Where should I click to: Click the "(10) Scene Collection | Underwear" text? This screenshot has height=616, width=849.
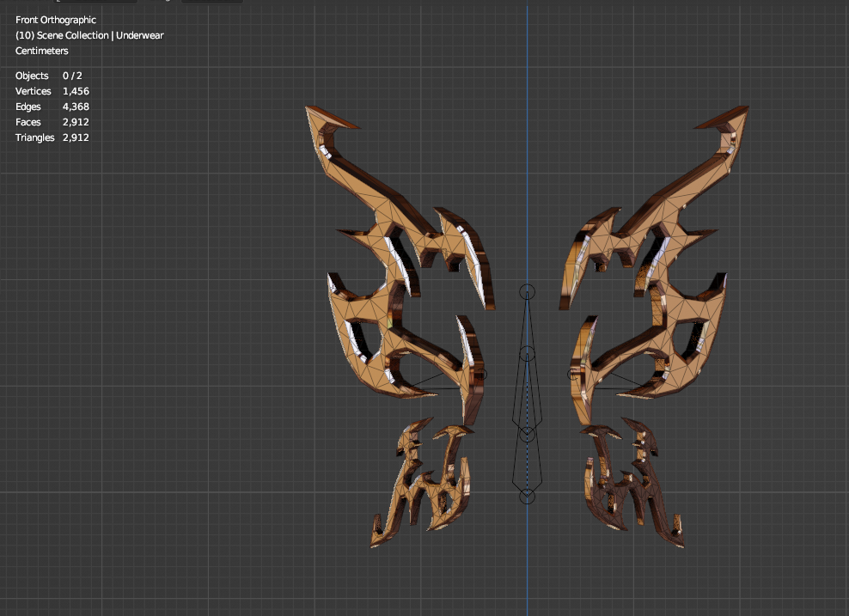(89, 35)
